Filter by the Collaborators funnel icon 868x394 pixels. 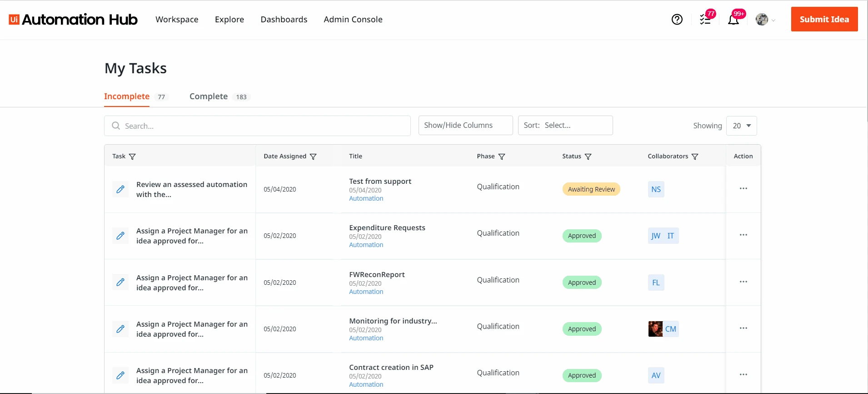(695, 157)
